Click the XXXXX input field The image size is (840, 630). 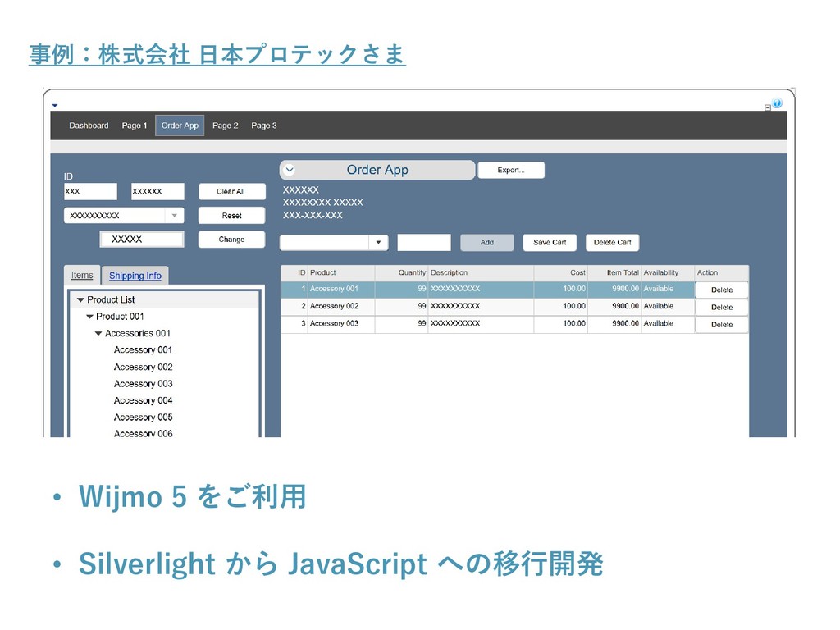142,240
